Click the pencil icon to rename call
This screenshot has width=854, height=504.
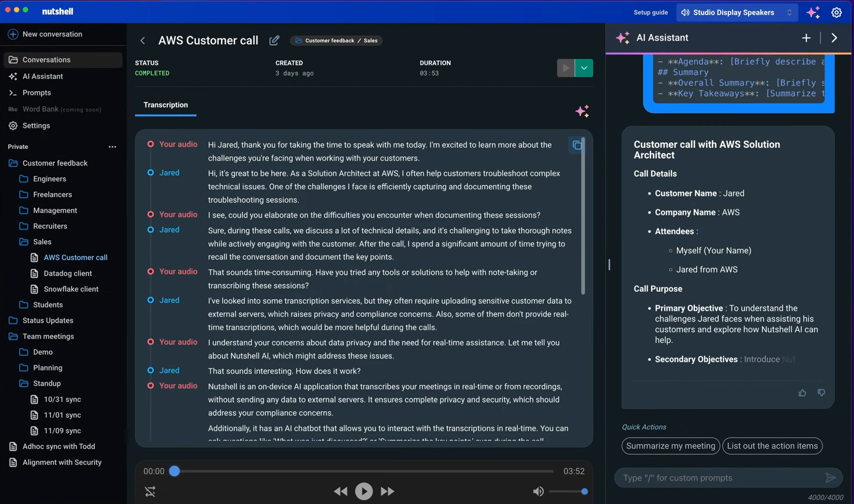pyautogui.click(x=274, y=41)
